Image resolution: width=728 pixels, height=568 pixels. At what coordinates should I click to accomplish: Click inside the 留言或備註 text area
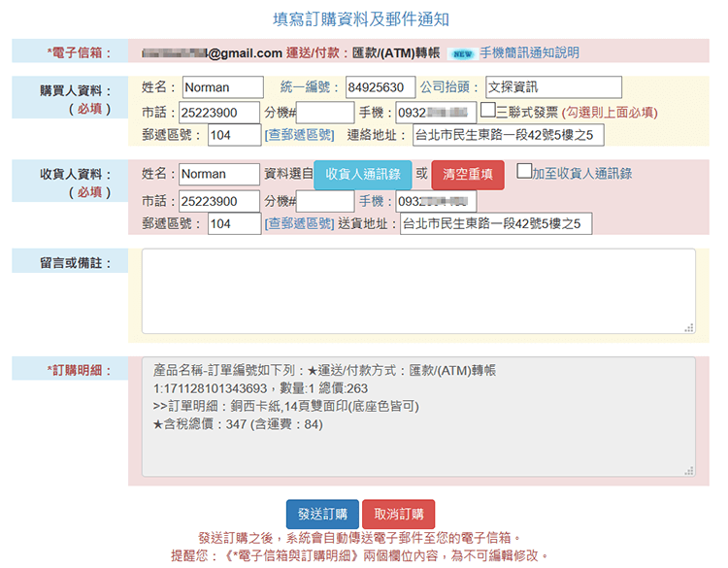click(417, 291)
